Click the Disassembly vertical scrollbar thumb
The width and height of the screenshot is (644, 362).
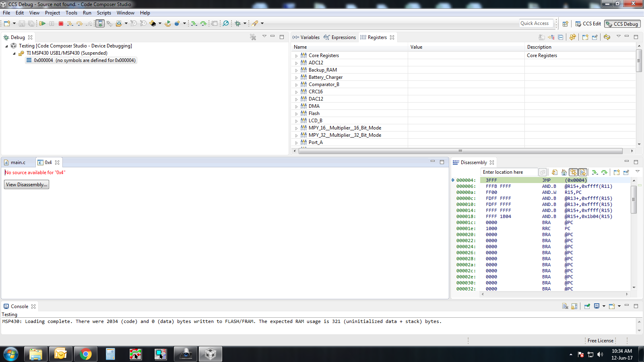pyautogui.click(x=634, y=199)
